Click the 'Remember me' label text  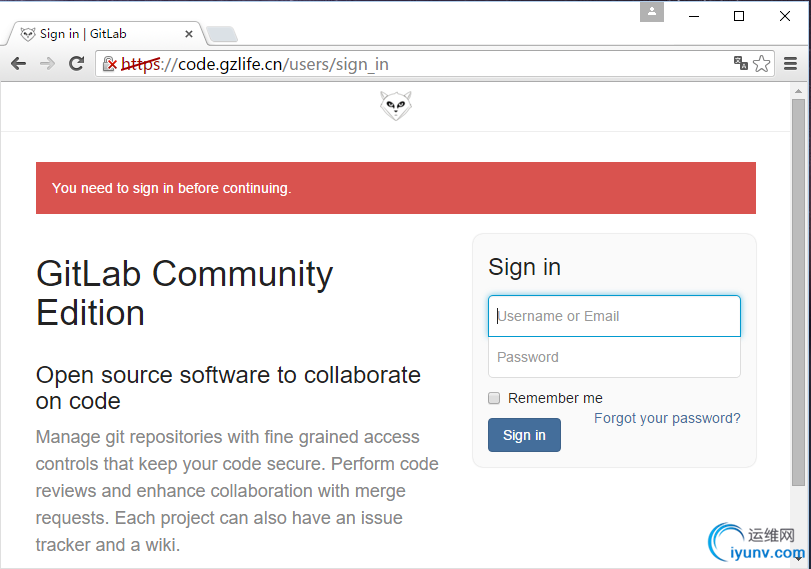[x=555, y=398]
